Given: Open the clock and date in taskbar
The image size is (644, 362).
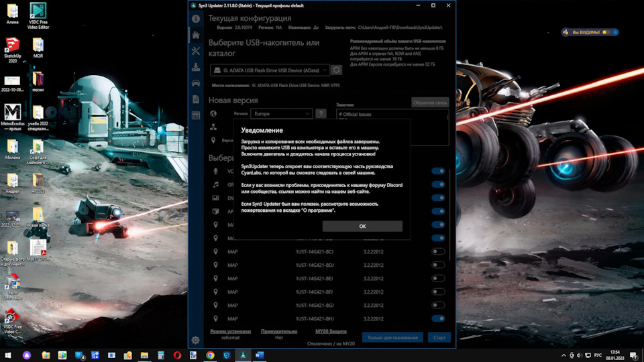Looking at the screenshot, I should [615, 355].
